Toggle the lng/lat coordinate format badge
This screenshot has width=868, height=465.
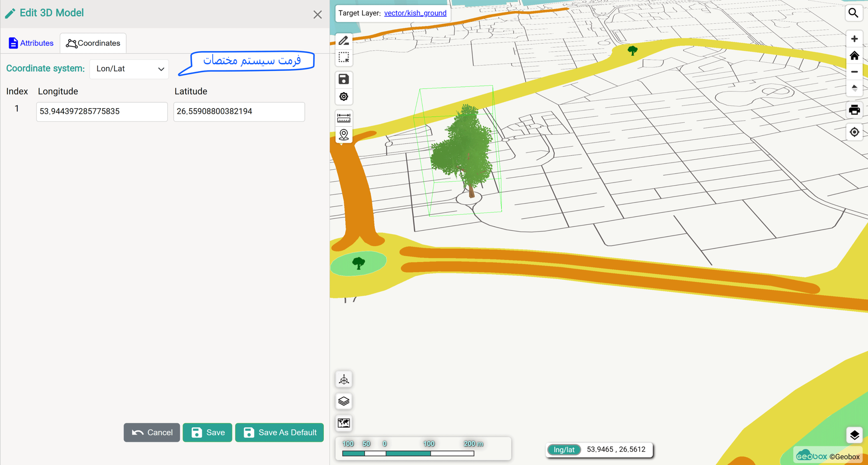[x=564, y=450]
